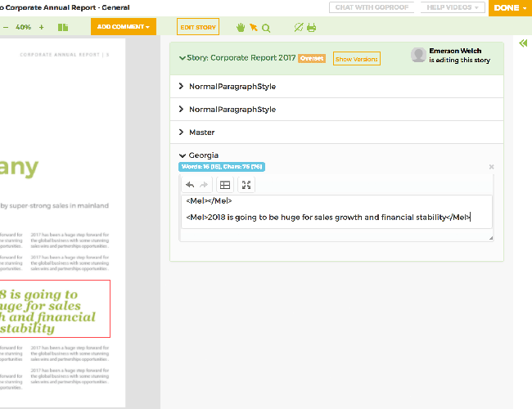The width and height of the screenshot is (532, 409).
Task: Select the hand pan tool
Action: click(x=241, y=27)
